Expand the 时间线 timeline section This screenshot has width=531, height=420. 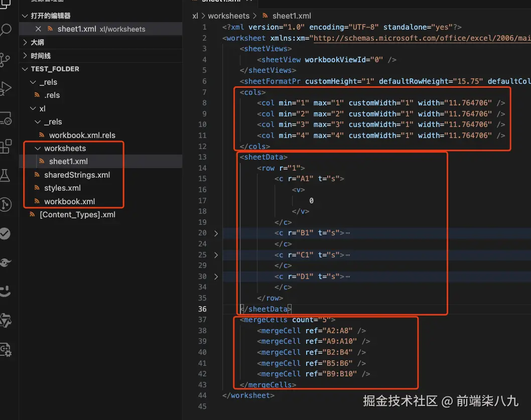coord(25,56)
